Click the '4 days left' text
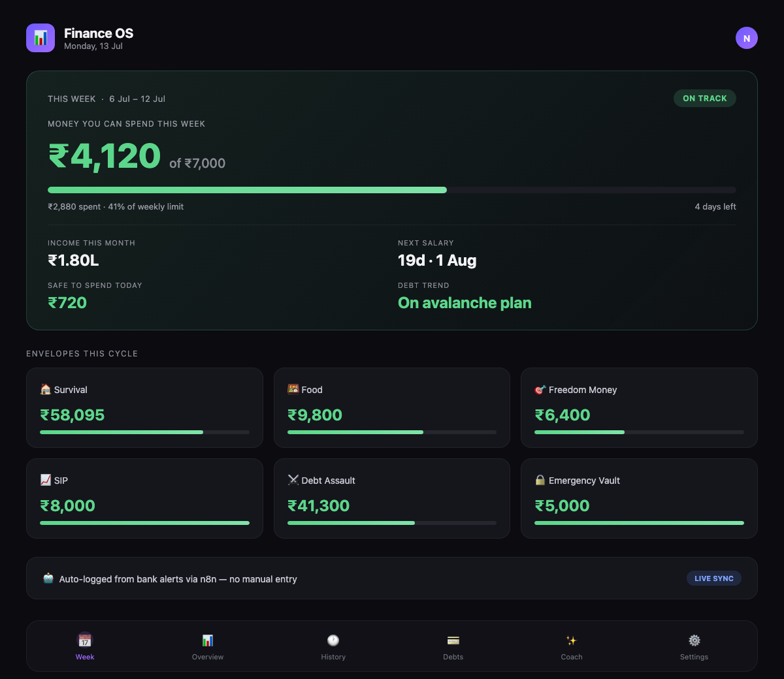 coord(715,207)
